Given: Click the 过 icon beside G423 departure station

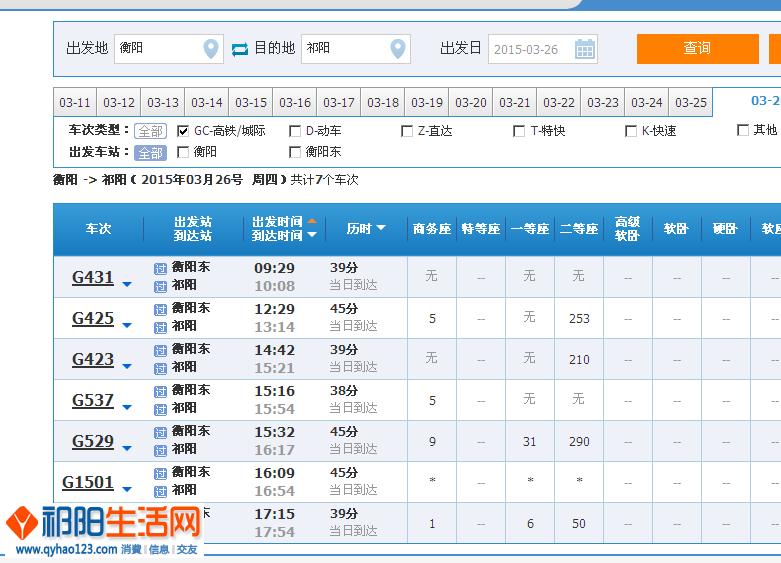Looking at the screenshot, I should (x=160, y=350).
